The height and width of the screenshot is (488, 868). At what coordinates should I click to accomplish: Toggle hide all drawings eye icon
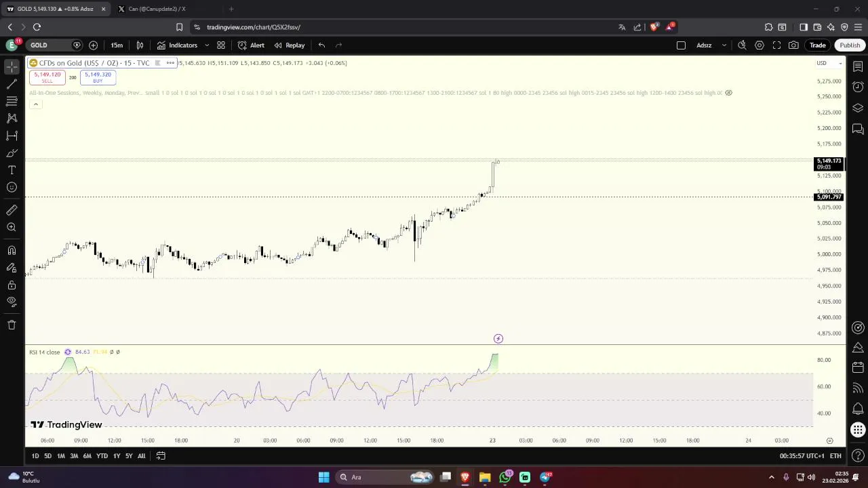point(12,302)
